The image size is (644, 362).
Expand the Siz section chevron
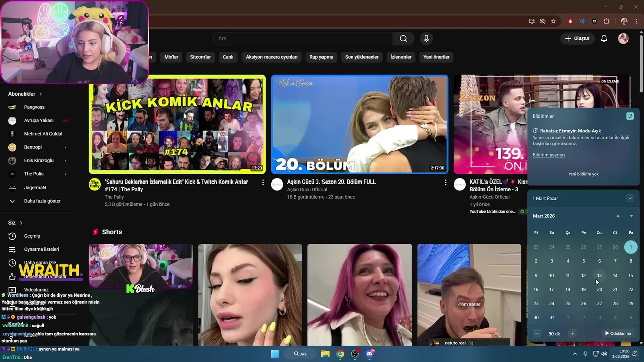point(21,223)
